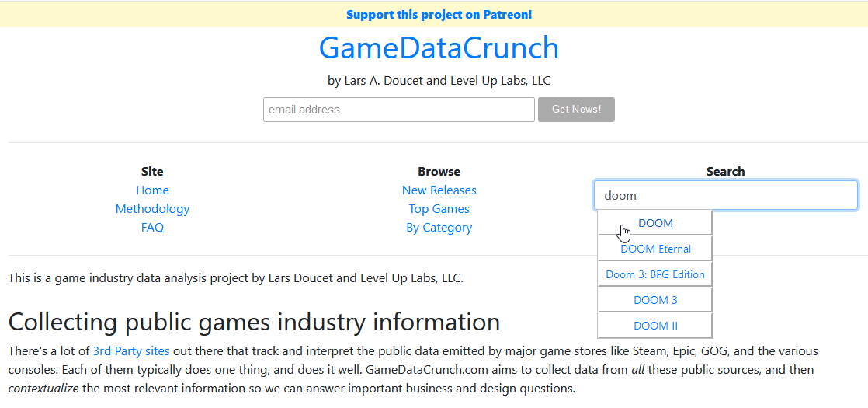
Task: Go to the Home link
Action: click(x=152, y=190)
